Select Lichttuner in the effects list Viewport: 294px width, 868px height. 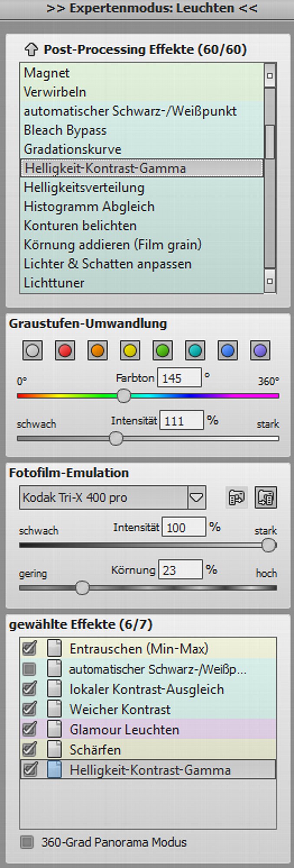click(54, 283)
